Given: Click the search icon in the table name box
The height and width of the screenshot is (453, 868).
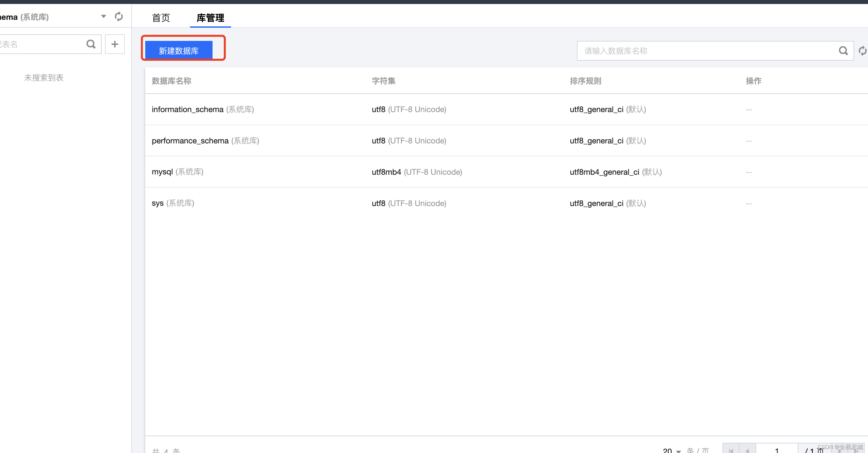Looking at the screenshot, I should coord(91,44).
